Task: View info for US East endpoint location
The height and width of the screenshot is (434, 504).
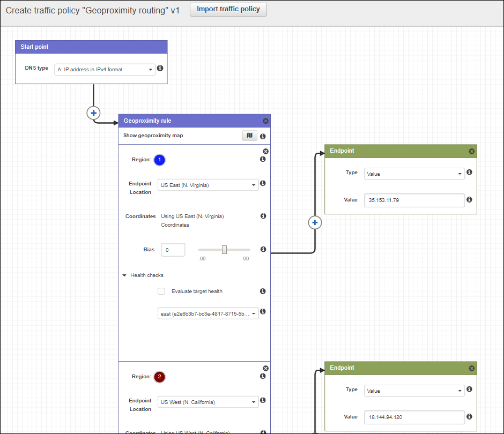Action: [x=263, y=183]
